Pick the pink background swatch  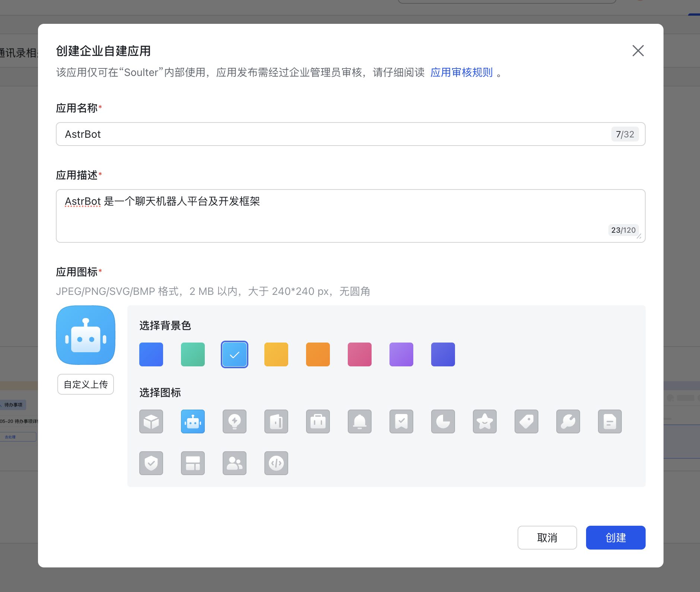pos(359,354)
